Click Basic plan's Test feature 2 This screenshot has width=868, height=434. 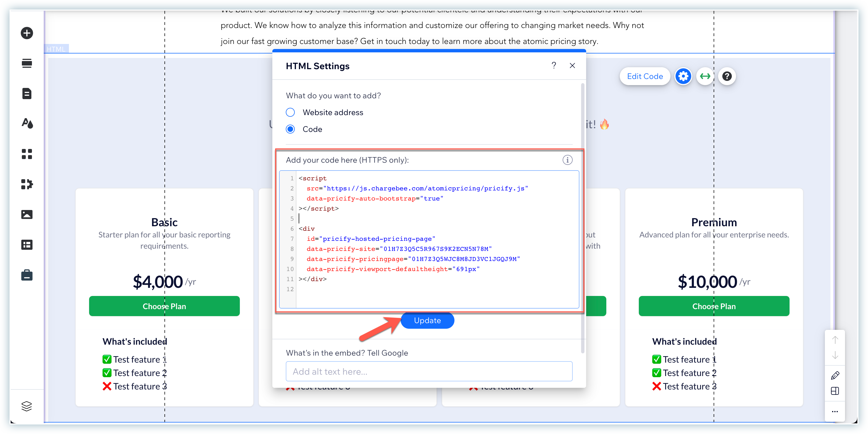pyautogui.click(x=134, y=373)
